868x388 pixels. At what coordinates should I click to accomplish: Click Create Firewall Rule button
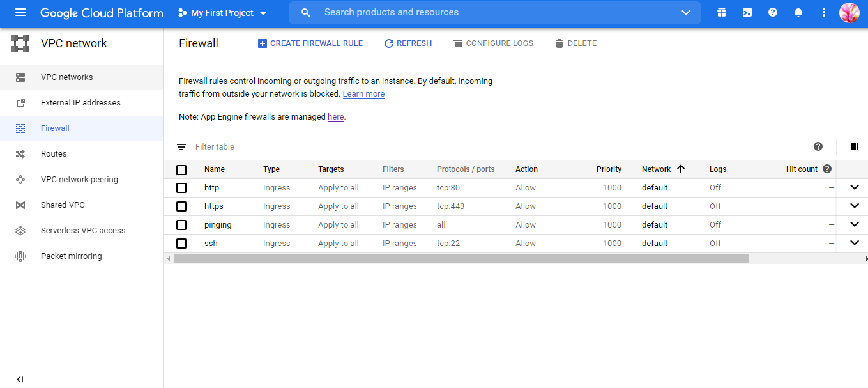(x=310, y=43)
